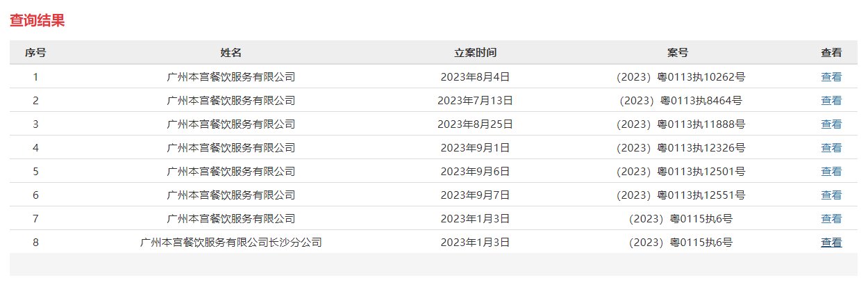Open 查看 link for case 粤0113执8464号
Screen dimensions: 868x294
(831, 101)
